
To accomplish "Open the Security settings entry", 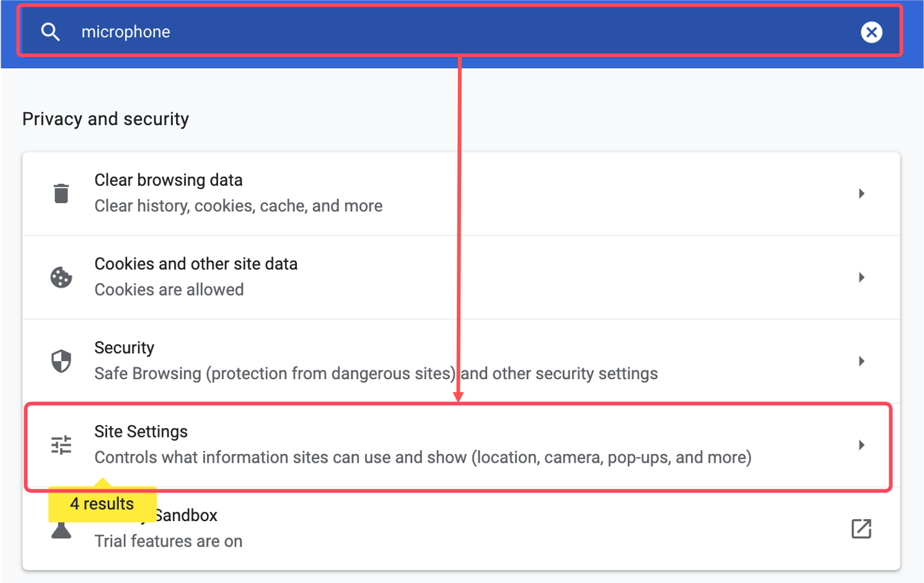I will (x=461, y=361).
